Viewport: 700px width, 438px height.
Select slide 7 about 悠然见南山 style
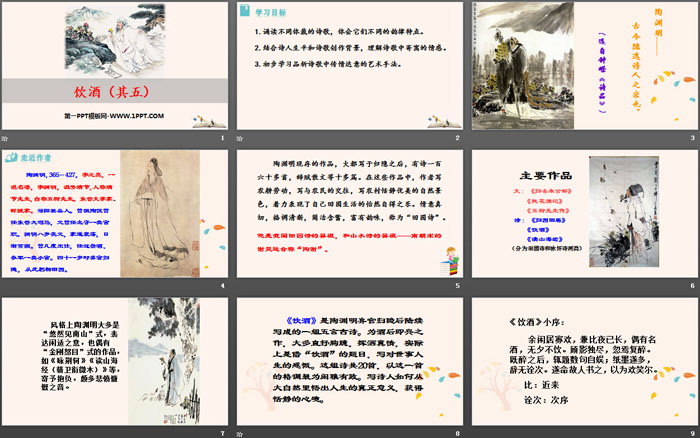pyautogui.click(x=115, y=361)
